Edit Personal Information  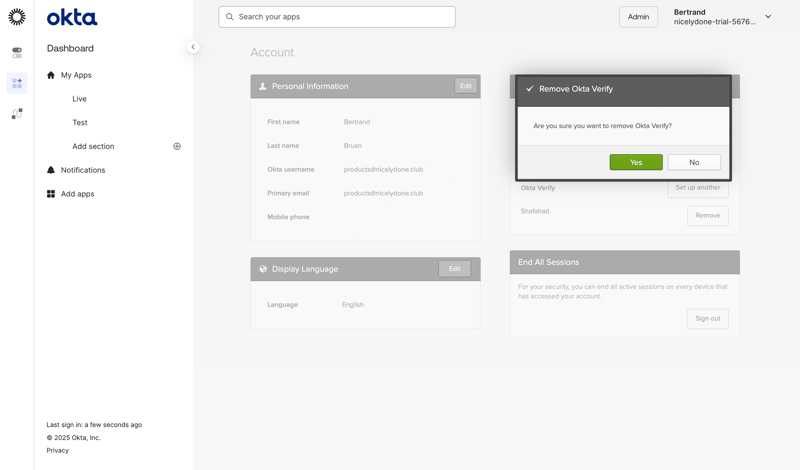466,86
